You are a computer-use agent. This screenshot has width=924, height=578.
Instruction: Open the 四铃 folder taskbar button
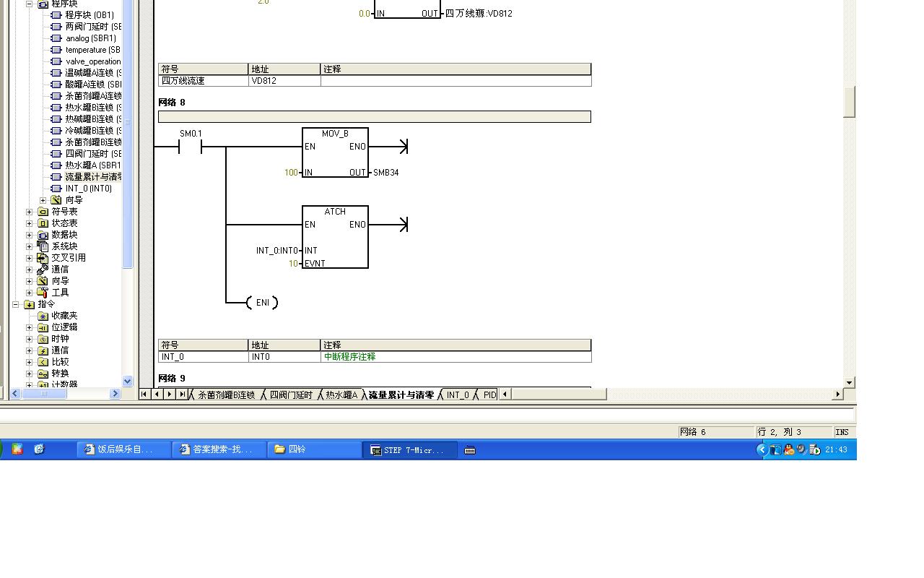(x=315, y=449)
